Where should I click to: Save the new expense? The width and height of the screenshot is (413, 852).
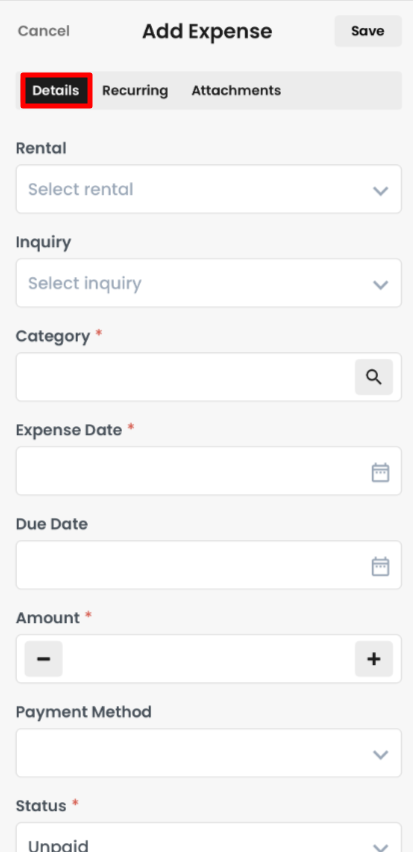click(x=368, y=31)
